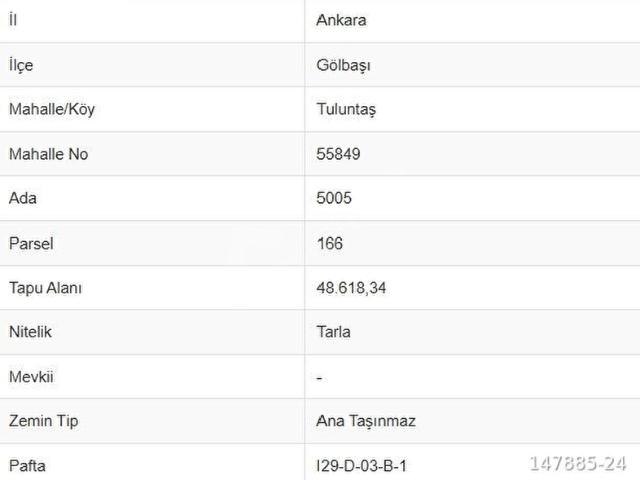Select the Pafta row label

[27, 466]
